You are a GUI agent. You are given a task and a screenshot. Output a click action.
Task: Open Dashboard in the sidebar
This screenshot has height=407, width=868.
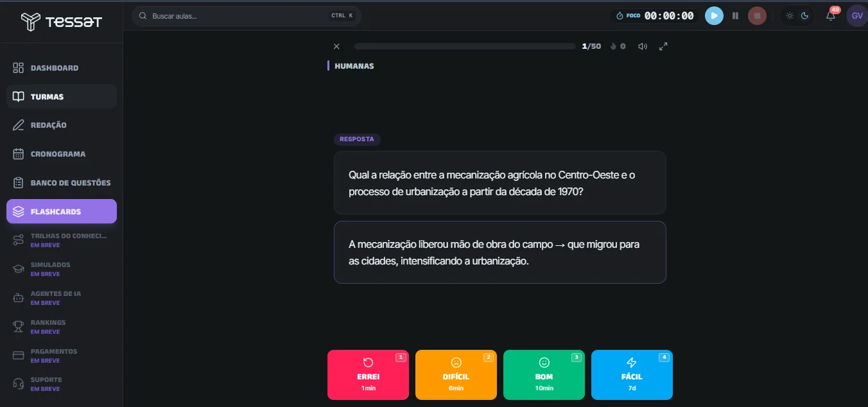click(x=62, y=67)
